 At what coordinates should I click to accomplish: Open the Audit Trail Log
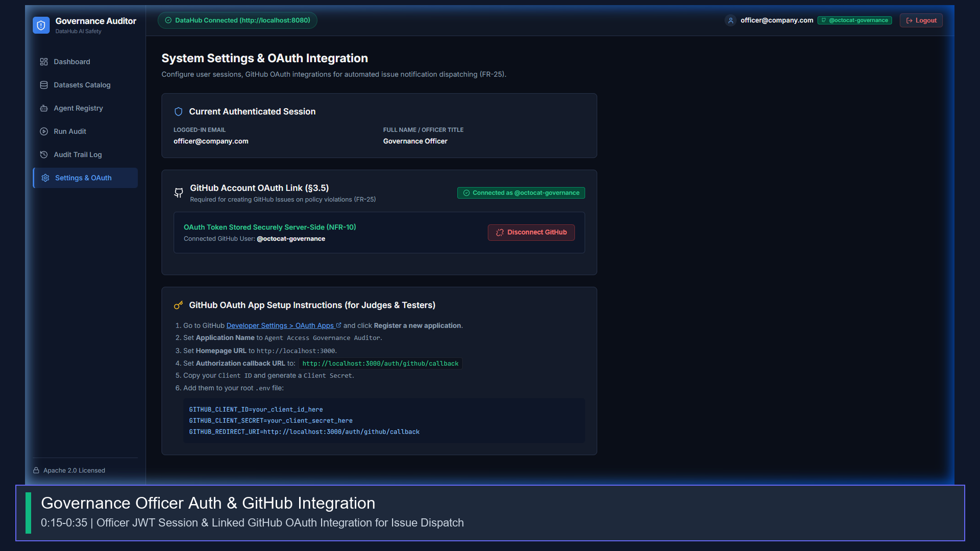click(x=85, y=155)
